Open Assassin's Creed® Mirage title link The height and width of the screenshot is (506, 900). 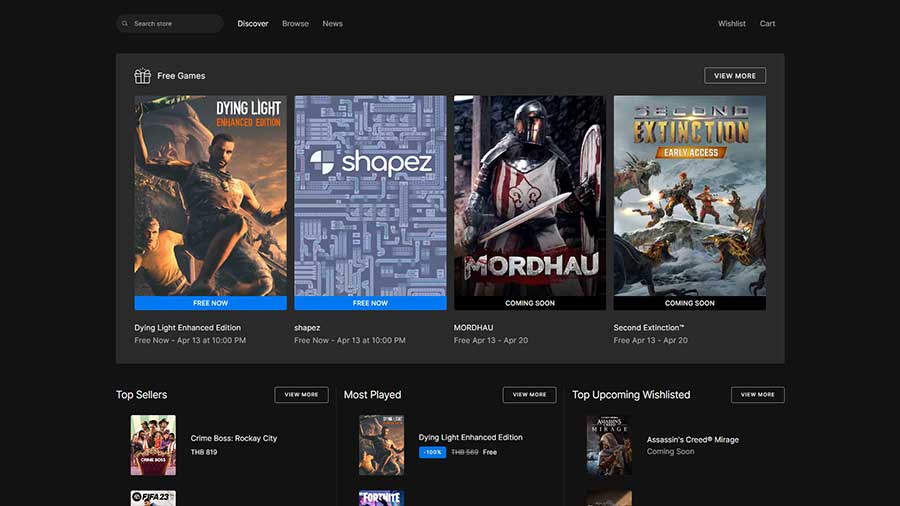(693, 439)
